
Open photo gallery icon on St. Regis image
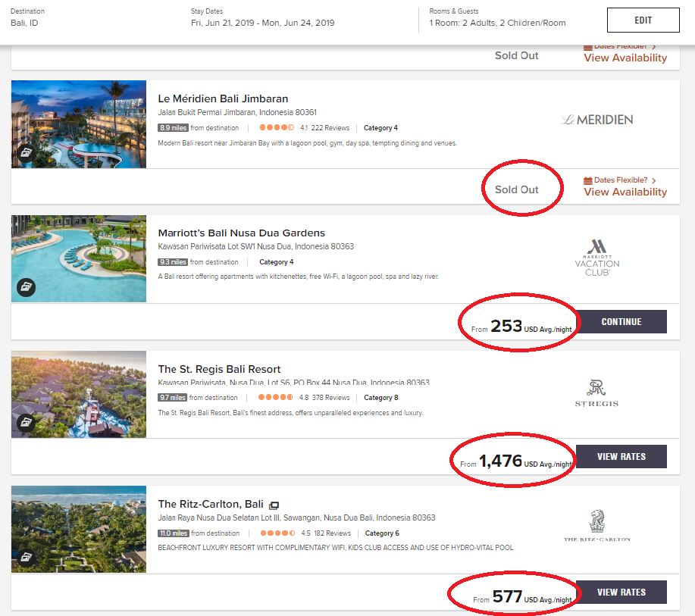tap(27, 422)
